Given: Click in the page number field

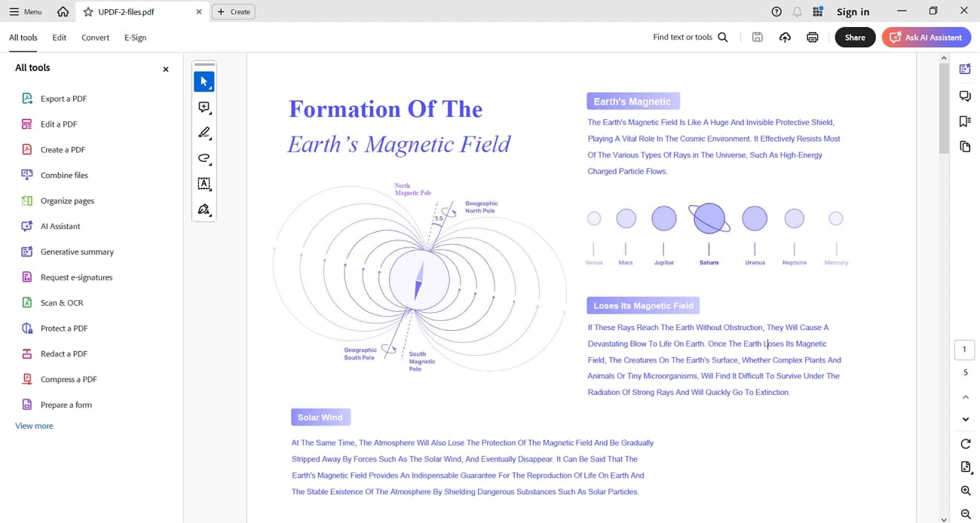Looking at the screenshot, I should coord(965,350).
